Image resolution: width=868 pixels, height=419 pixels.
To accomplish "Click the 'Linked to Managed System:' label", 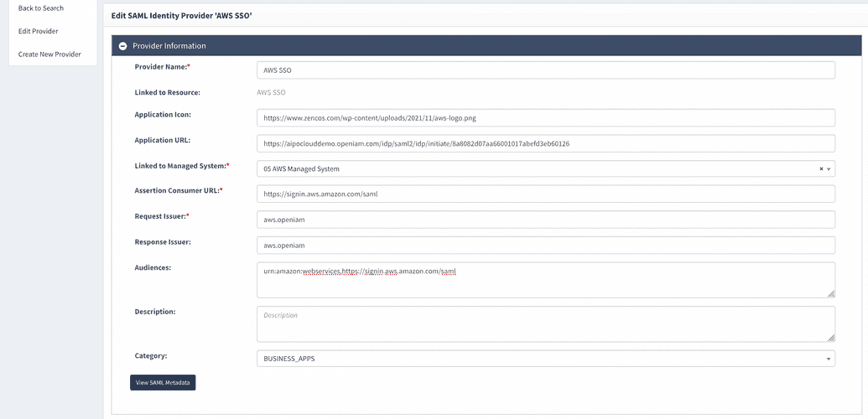I will [x=182, y=165].
